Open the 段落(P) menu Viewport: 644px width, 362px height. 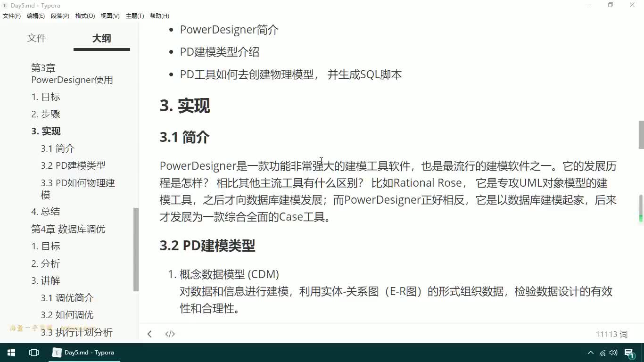pyautogui.click(x=60, y=16)
